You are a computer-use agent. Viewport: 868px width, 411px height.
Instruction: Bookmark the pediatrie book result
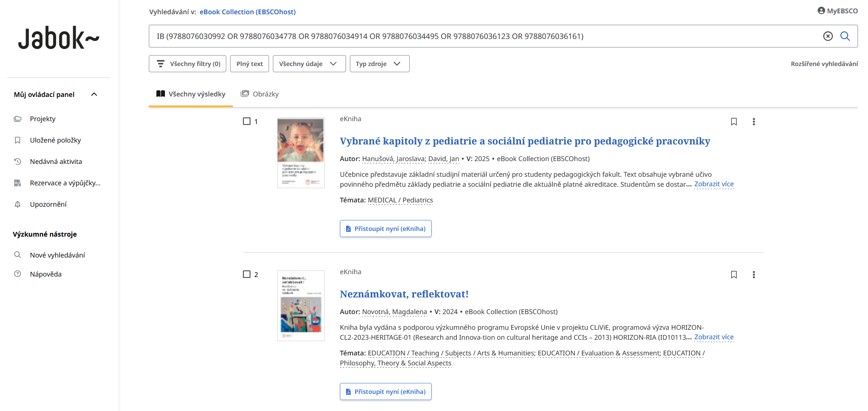pyautogui.click(x=733, y=122)
